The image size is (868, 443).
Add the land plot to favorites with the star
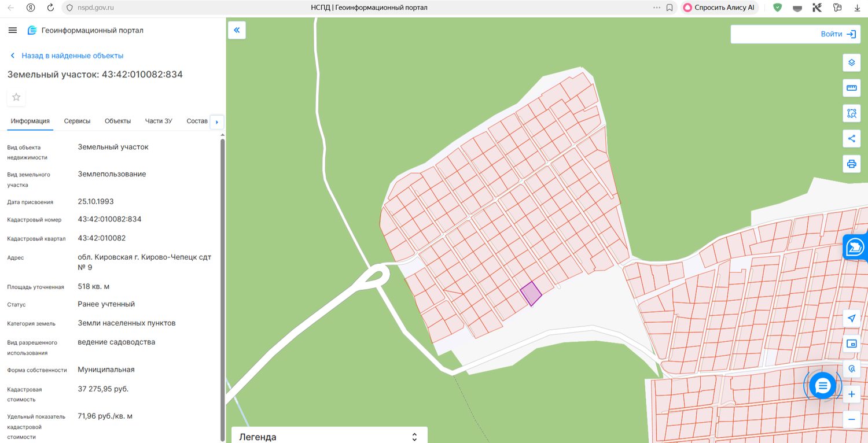point(16,97)
